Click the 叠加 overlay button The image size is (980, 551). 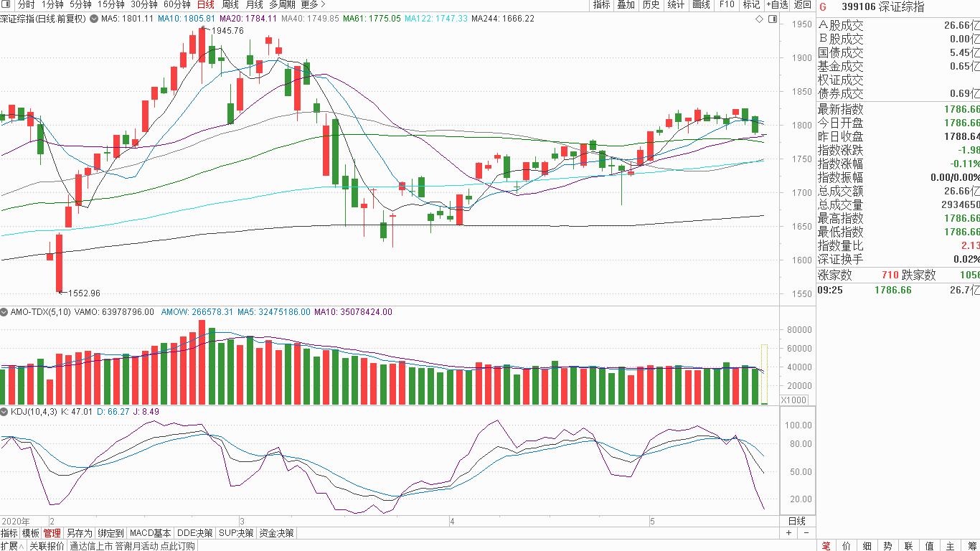pos(626,5)
